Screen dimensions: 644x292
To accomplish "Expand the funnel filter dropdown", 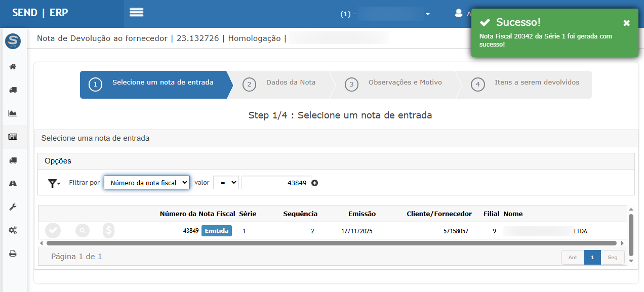I will coord(54,183).
